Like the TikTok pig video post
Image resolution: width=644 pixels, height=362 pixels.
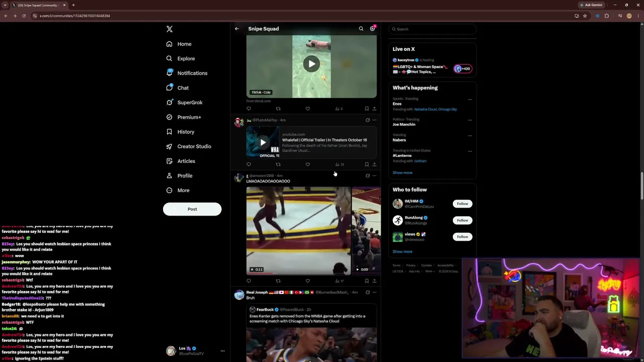pos(307,109)
